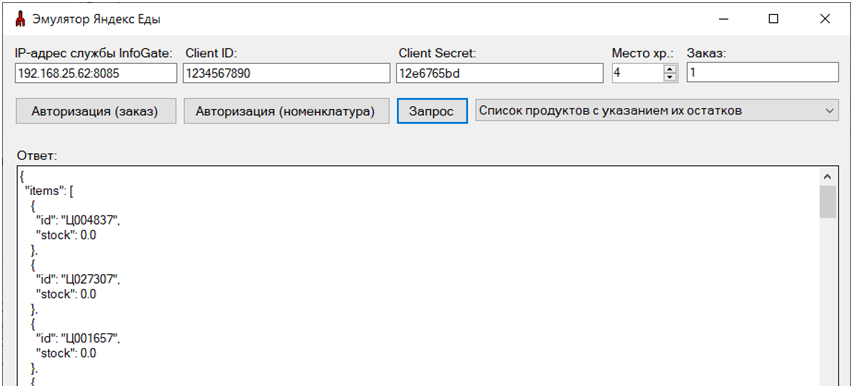Viewport: 853px width, 386px height.
Task: Click the Место хр. numeric field
Action: coord(638,73)
